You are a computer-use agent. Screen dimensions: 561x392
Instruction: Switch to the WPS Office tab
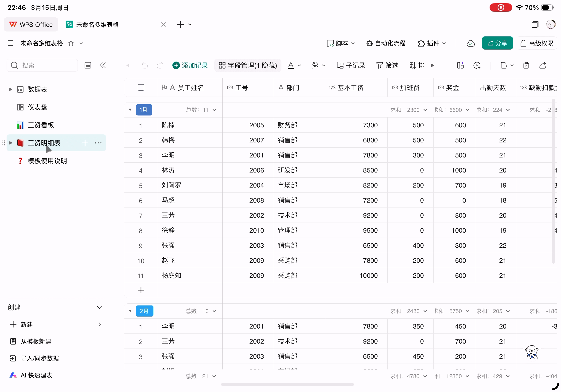coord(31,24)
